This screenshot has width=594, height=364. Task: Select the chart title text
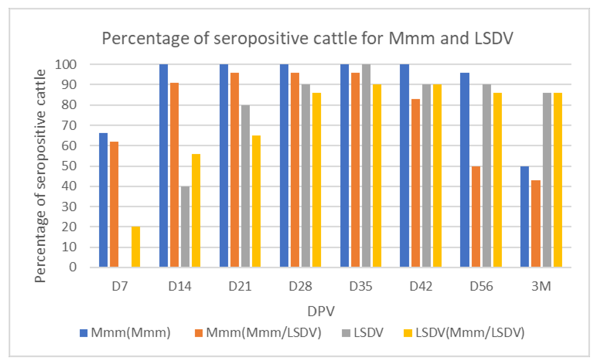coord(308,38)
